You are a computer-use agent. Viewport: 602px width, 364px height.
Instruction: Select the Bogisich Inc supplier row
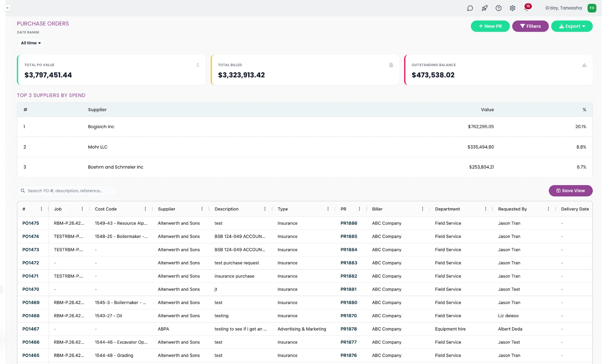(x=305, y=127)
